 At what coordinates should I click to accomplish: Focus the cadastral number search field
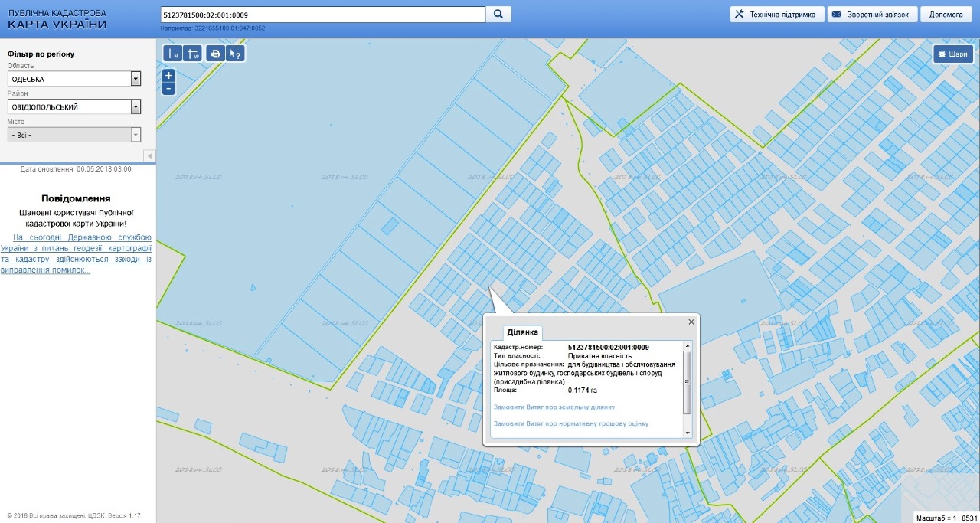323,15
